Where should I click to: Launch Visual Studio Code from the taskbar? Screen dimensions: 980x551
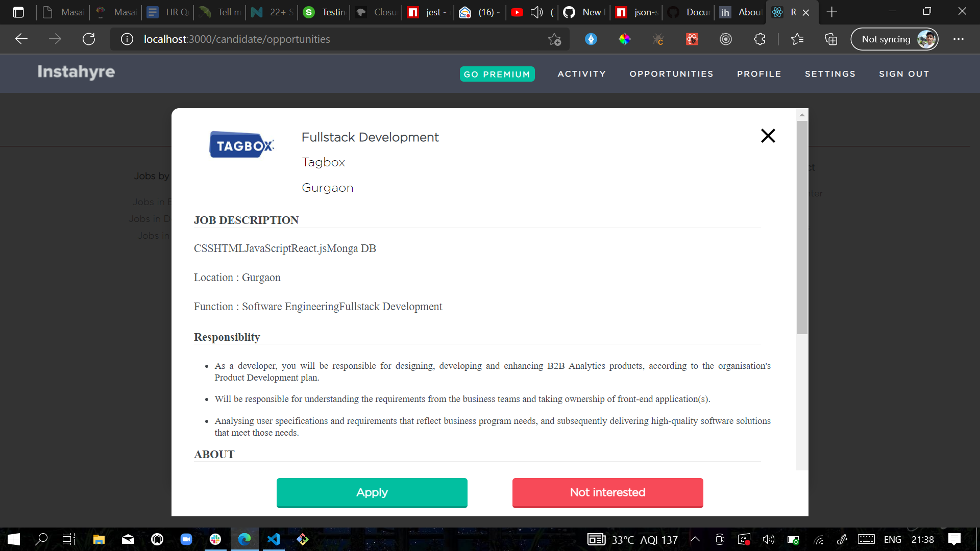(274, 539)
